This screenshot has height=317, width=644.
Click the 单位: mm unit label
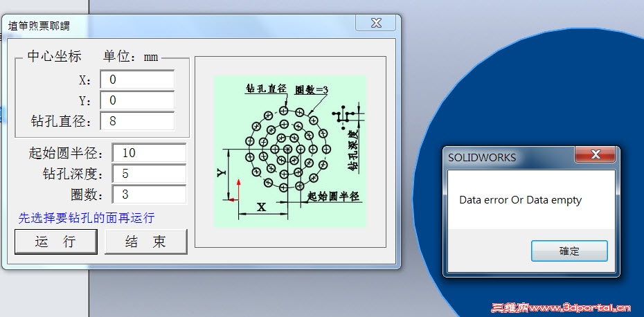point(130,56)
